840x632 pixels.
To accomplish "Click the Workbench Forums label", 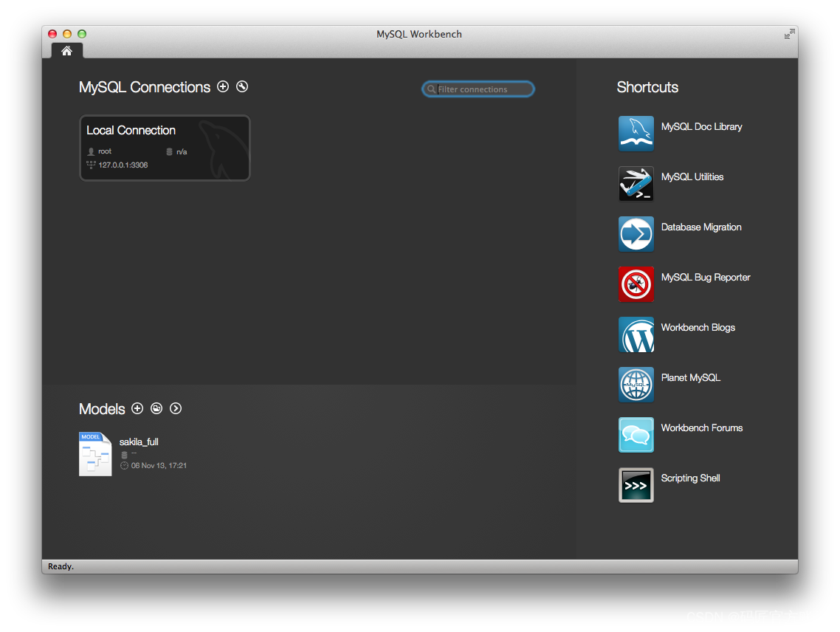I will [702, 427].
